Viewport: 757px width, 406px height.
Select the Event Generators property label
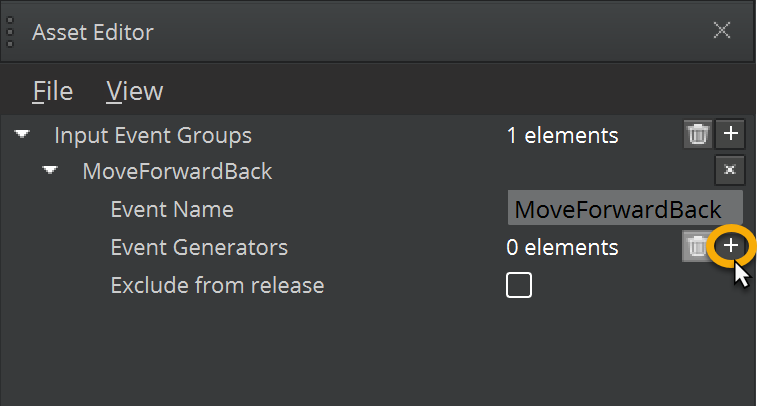coord(199,247)
